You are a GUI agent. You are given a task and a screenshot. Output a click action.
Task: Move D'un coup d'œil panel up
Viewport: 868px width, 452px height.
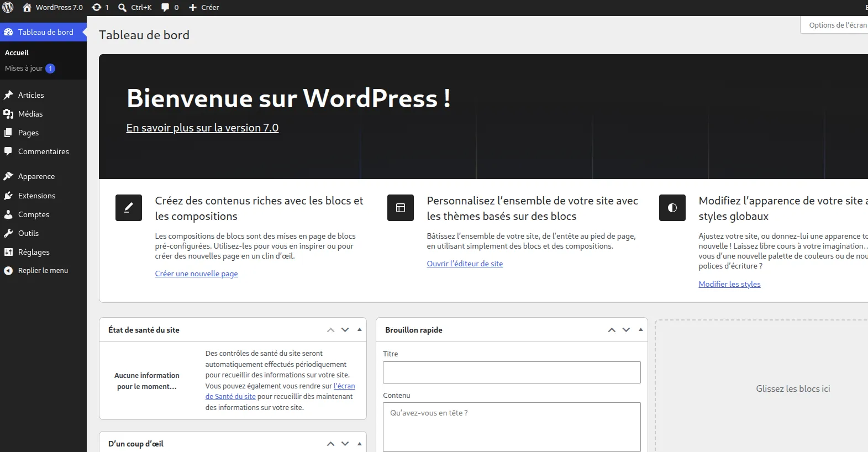click(331, 444)
